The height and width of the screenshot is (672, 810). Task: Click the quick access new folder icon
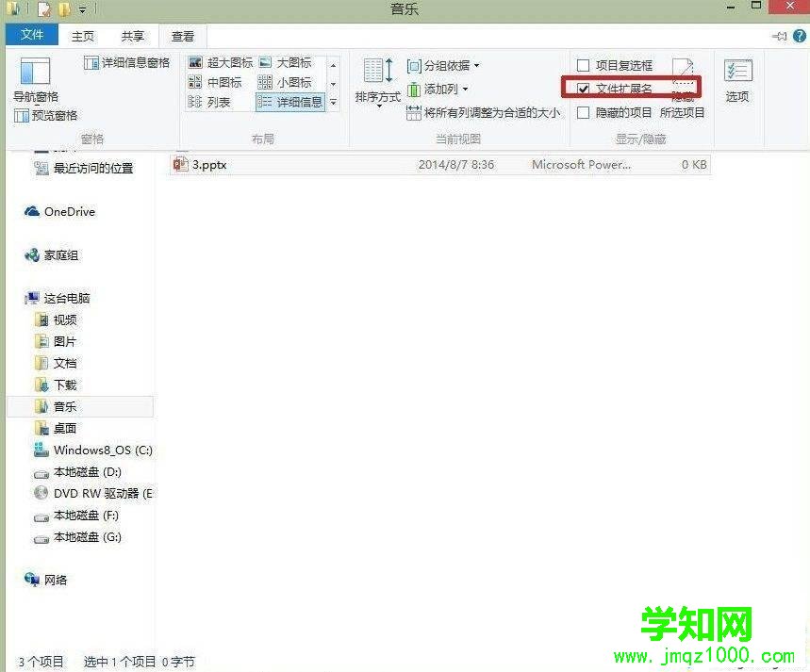click(64, 8)
